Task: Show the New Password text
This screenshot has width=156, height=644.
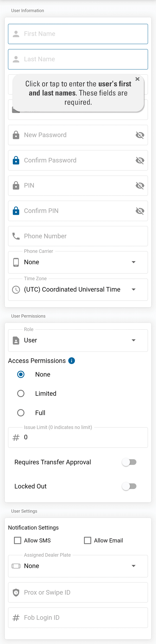Action: pos(140,135)
